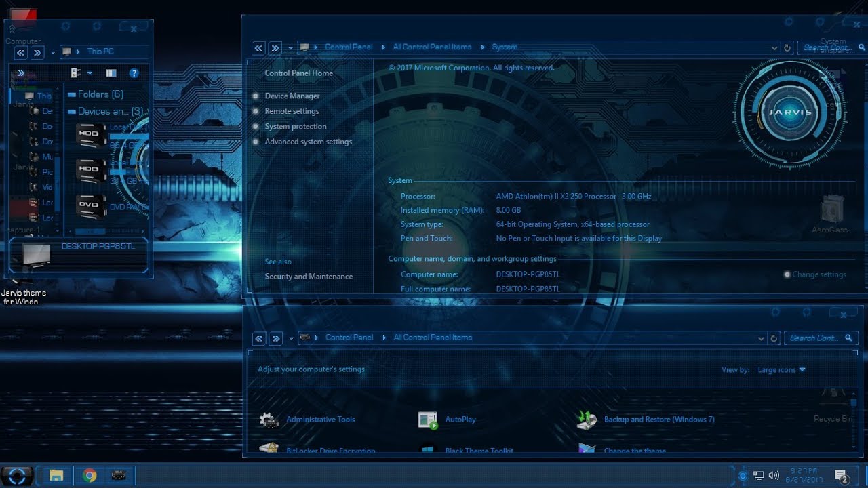Select This PC in the navigation tree
Viewport: 868px width, 488px height.
coord(37,96)
